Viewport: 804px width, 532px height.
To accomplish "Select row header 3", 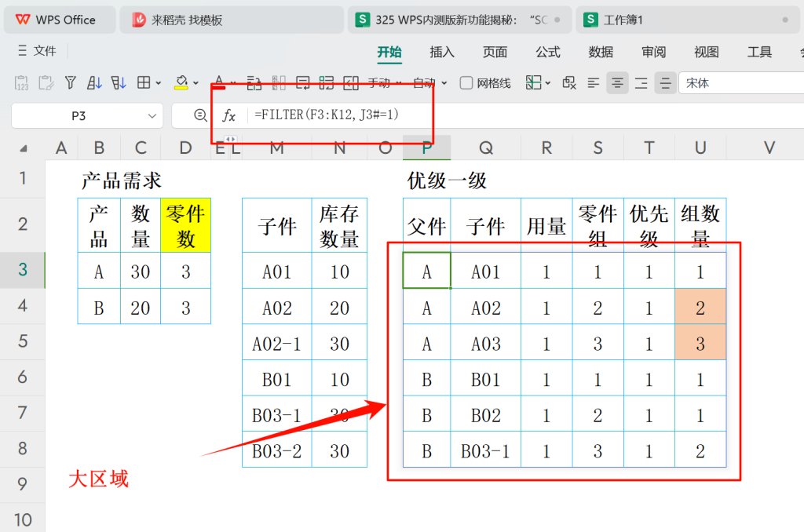I will click(x=23, y=270).
